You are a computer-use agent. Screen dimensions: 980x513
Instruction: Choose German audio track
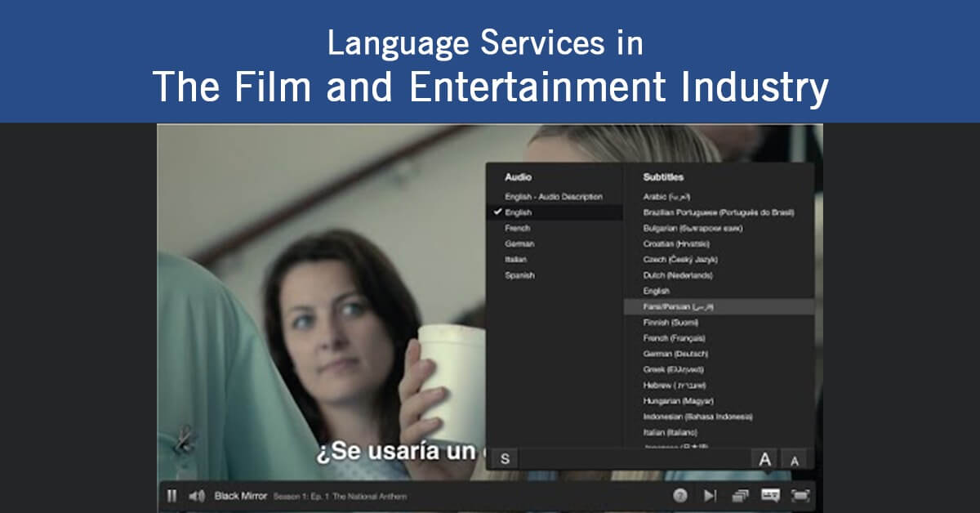[519, 244]
